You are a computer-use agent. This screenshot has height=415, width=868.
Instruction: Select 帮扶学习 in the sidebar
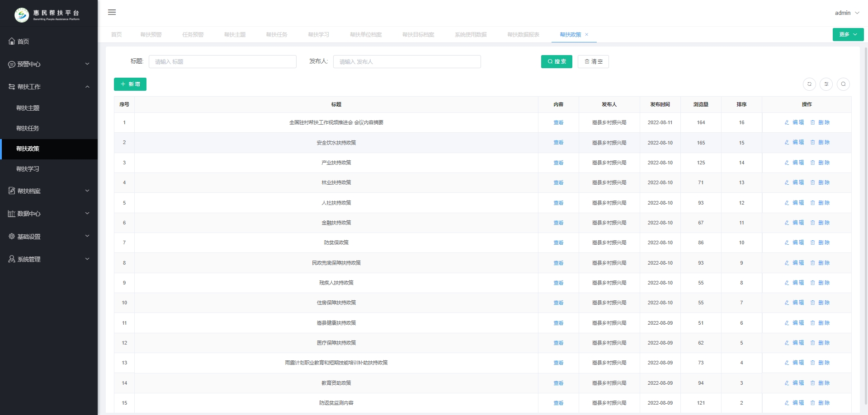point(49,169)
